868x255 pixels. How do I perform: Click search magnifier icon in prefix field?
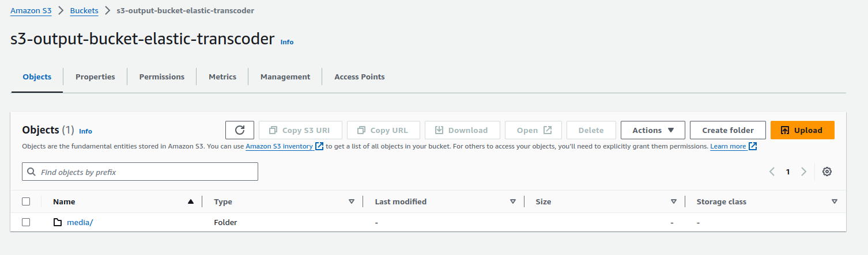point(32,172)
